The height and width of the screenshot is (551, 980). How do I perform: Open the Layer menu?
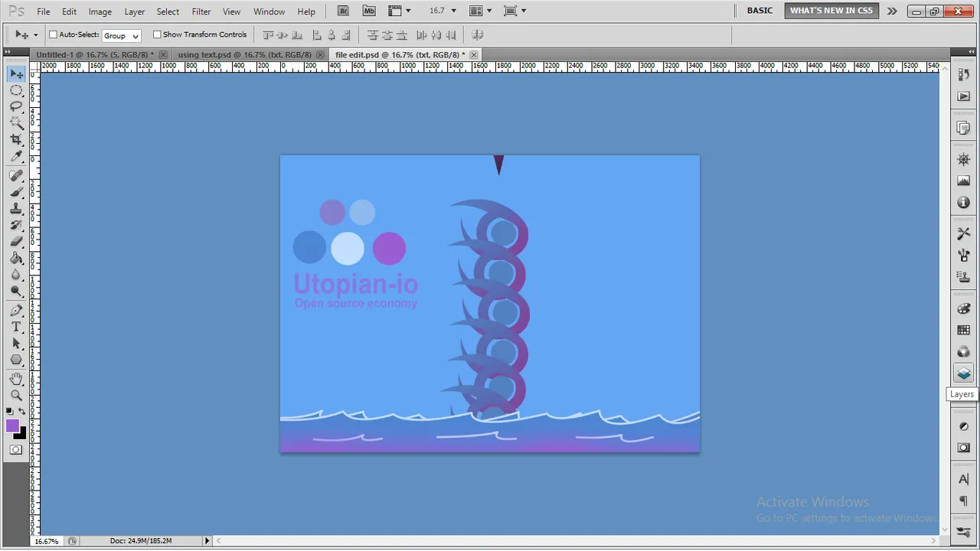[135, 11]
